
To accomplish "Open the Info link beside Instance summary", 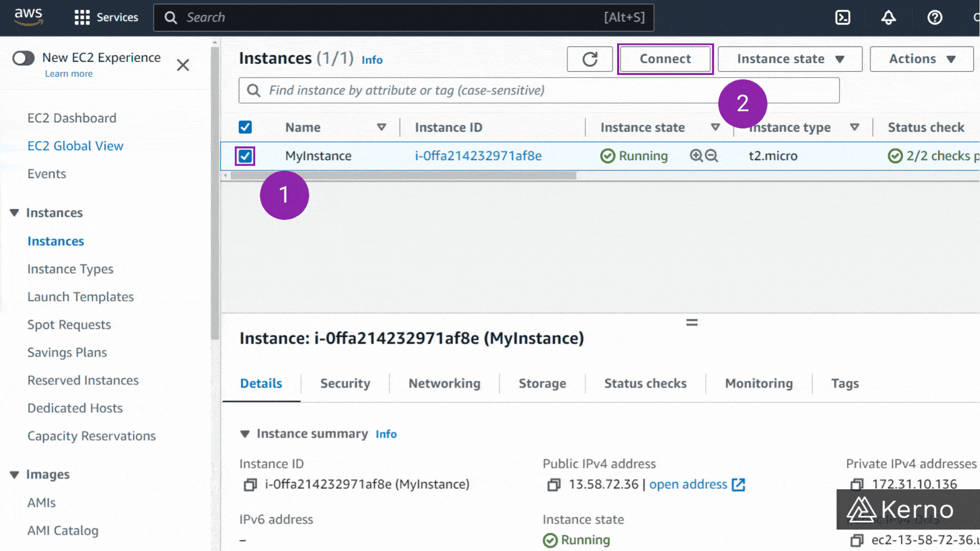I will 386,434.
